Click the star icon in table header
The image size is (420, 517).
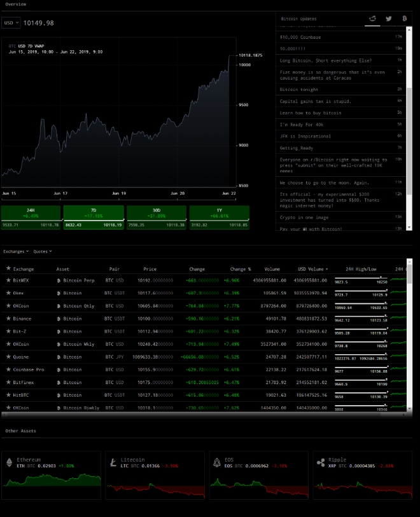click(x=8, y=268)
